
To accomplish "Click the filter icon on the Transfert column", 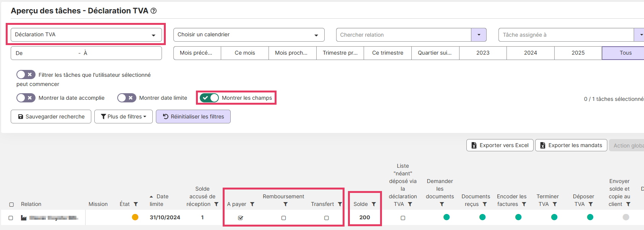I will pyautogui.click(x=340, y=204).
